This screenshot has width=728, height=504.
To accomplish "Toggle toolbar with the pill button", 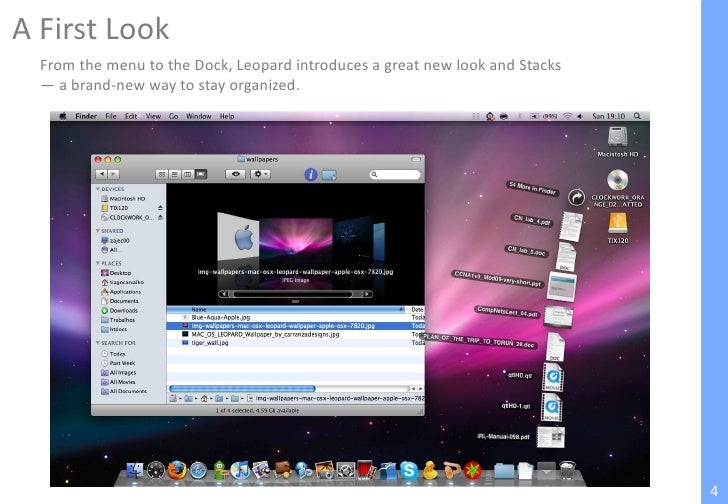I will pyautogui.click(x=416, y=159).
